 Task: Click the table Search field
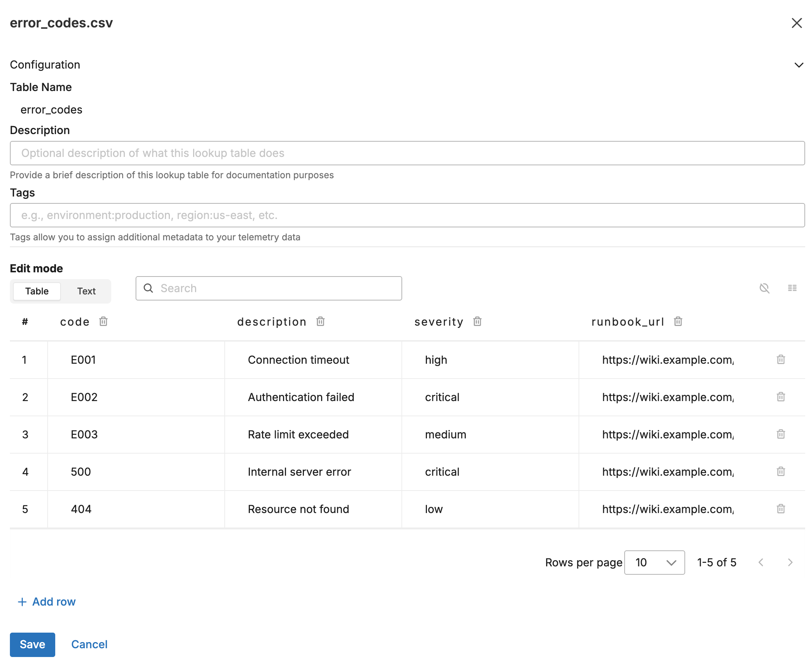point(269,288)
